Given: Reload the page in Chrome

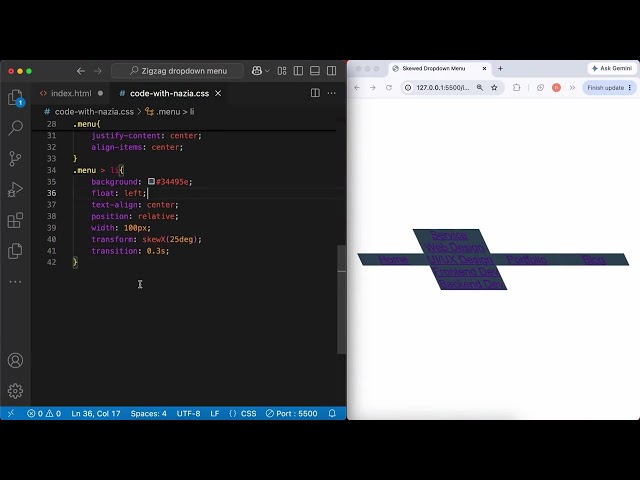Looking at the screenshot, I should pyautogui.click(x=389, y=88).
